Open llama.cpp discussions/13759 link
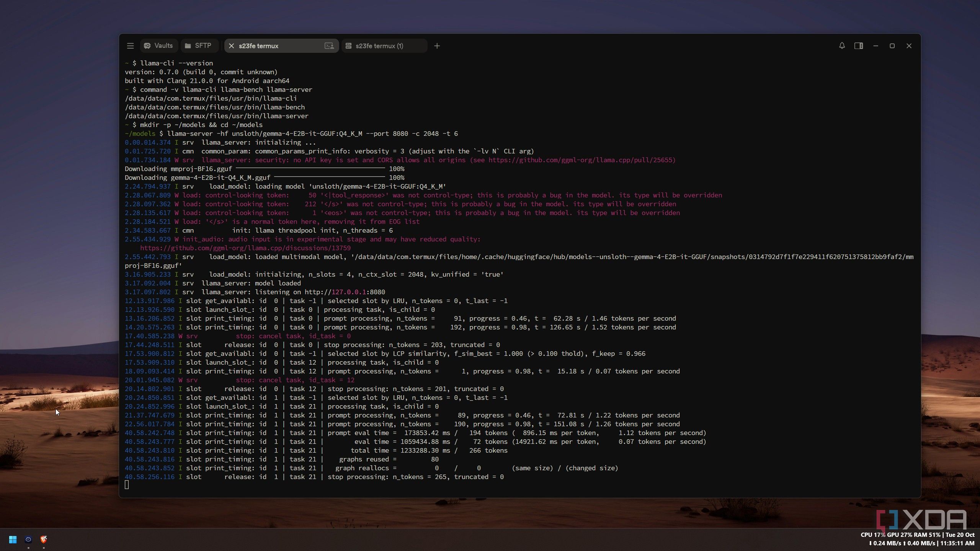Image resolution: width=980 pixels, height=551 pixels. 245,248
